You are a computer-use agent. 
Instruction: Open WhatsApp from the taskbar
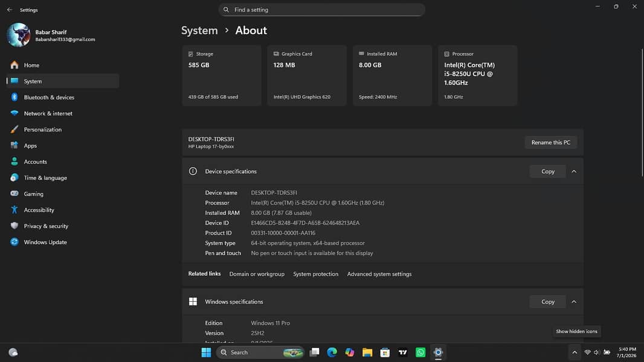(x=420, y=352)
